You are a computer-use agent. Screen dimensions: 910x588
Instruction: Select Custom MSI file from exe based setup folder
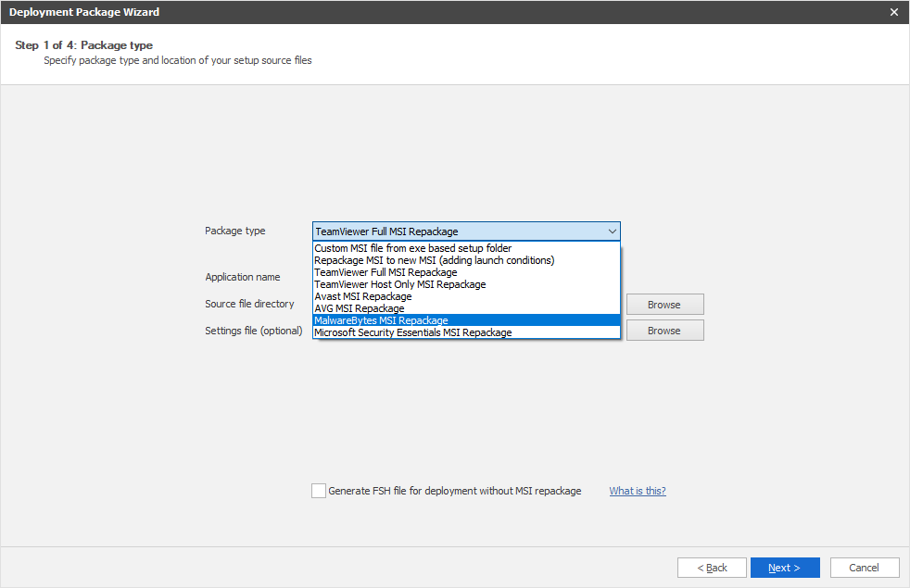click(466, 248)
